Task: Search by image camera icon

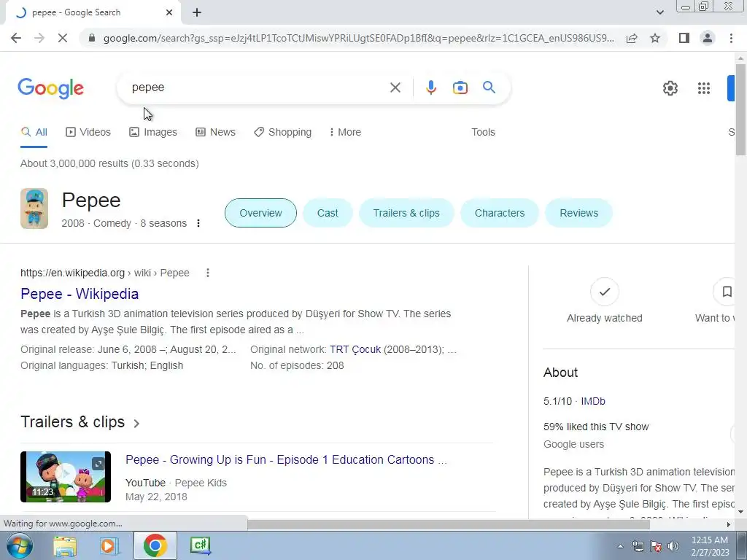Action: 460,87
